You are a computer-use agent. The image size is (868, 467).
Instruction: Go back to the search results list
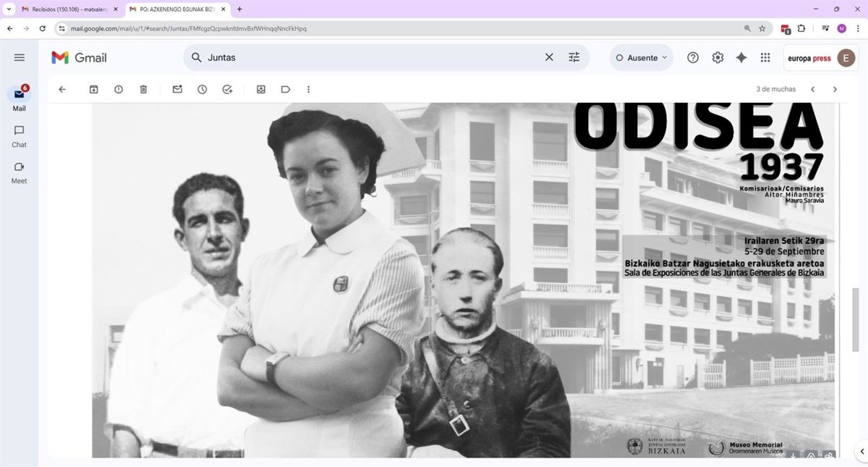[62, 89]
